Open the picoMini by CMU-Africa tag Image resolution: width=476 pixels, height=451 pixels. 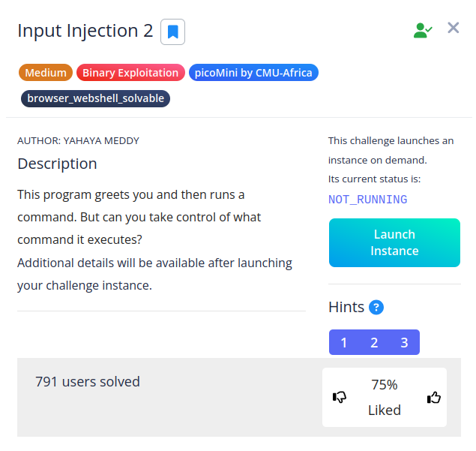(x=254, y=73)
